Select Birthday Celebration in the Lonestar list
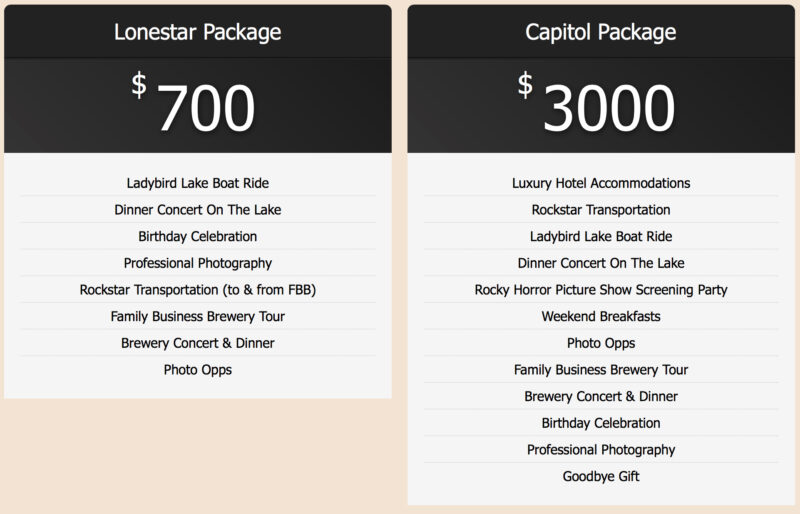800x514 pixels. (x=197, y=237)
